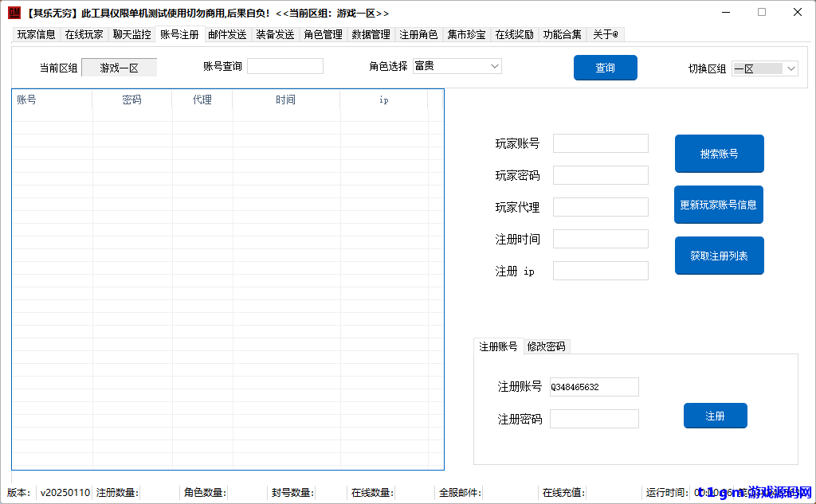Open the 在线奖励 tab
The height and width of the screenshot is (504, 816).
(x=514, y=34)
